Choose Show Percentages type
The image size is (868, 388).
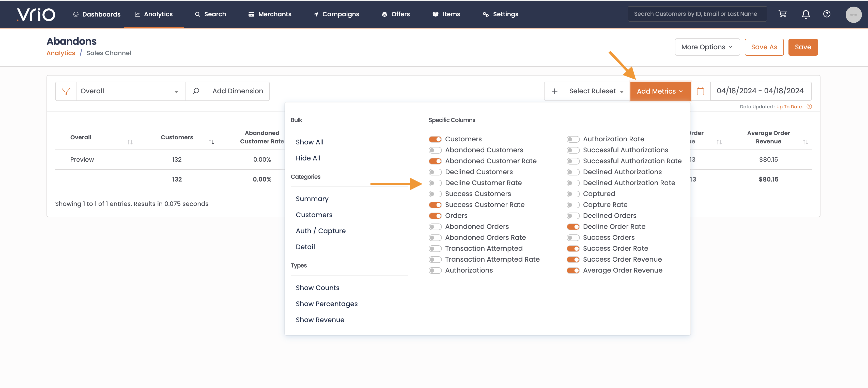327,304
